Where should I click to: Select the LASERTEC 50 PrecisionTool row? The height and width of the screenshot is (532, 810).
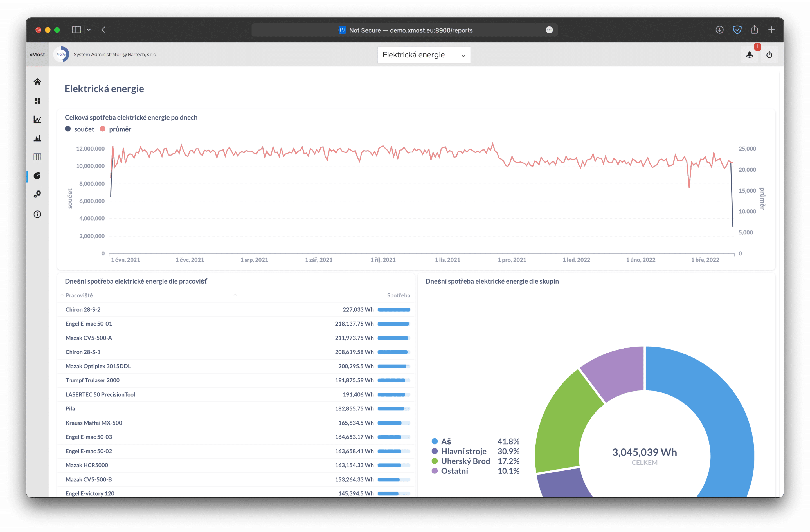click(235, 394)
